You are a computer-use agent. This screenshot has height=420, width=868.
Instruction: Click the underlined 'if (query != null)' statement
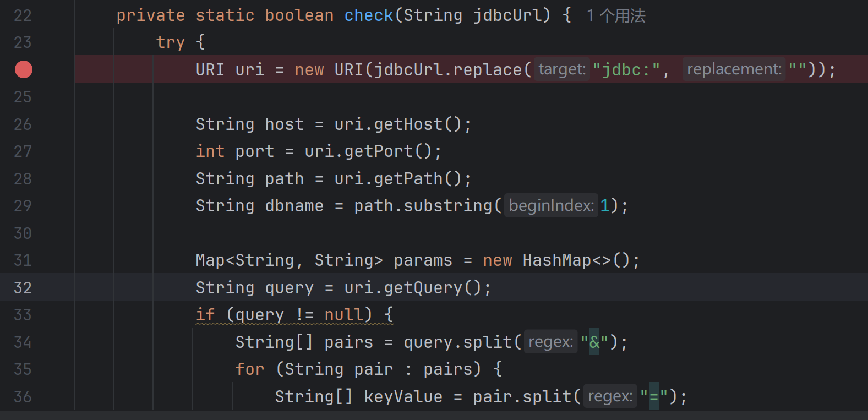click(x=294, y=315)
